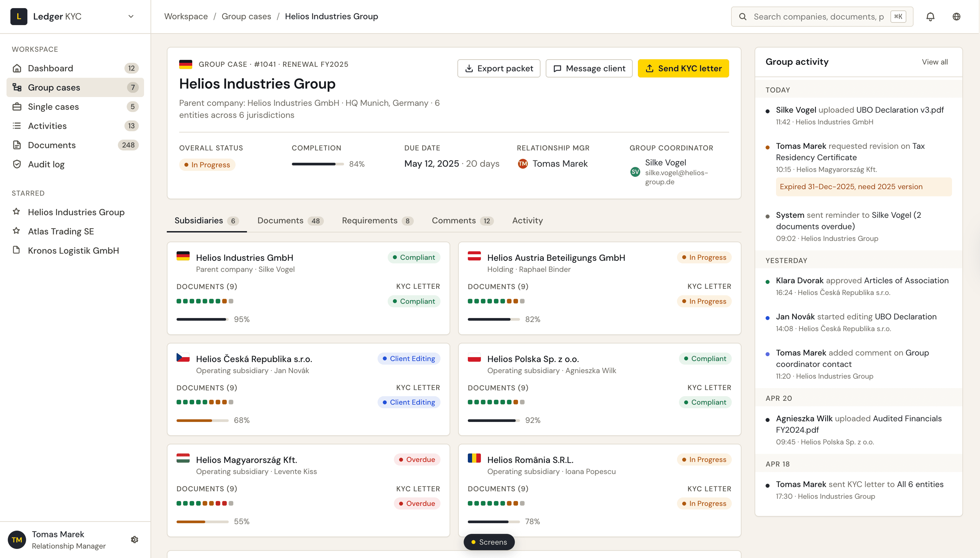Open Audit log shield icon item
980x558 pixels.
pos(17,164)
